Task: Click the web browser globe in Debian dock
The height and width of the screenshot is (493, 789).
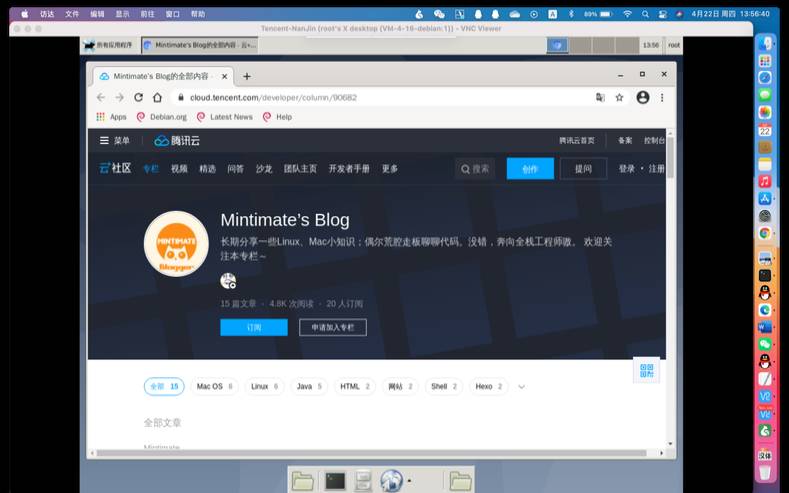Action: [x=391, y=481]
